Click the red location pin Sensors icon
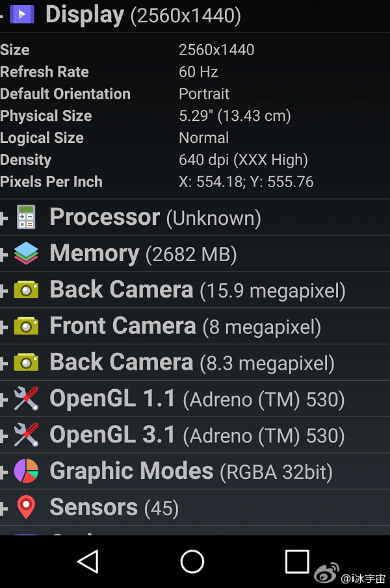 pos(26,507)
